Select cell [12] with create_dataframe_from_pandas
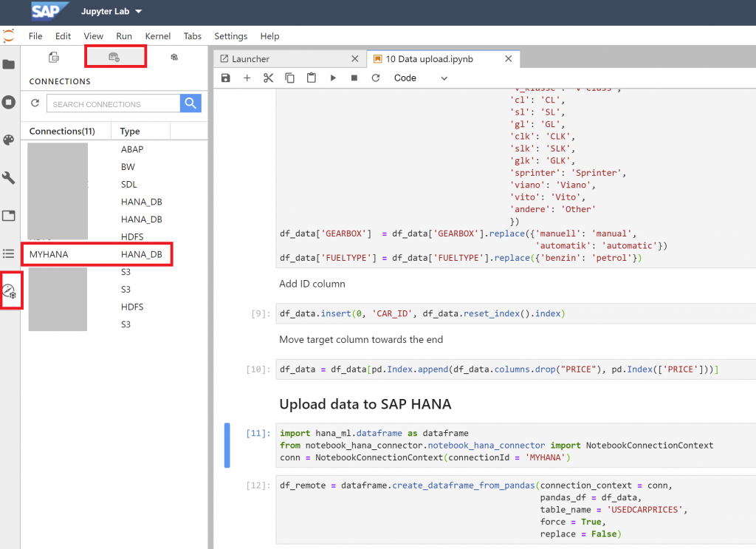Image resolution: width=756 pixels, height=549 pixels. coord(515,509)
